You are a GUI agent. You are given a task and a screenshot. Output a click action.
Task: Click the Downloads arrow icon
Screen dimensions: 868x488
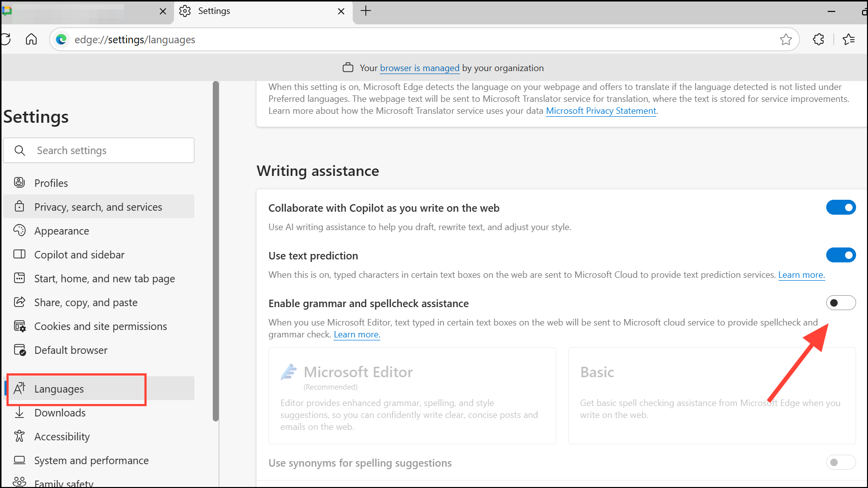[19, 412]
